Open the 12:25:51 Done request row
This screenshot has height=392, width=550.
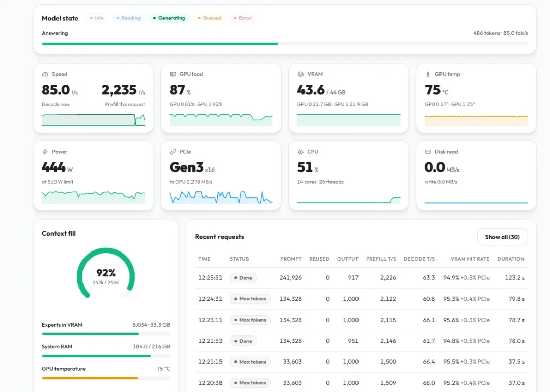click(361, 277)
